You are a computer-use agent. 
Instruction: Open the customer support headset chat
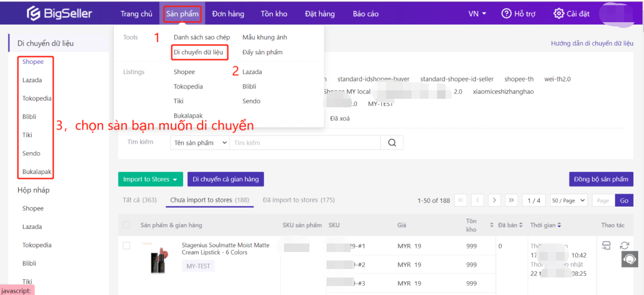629,259
